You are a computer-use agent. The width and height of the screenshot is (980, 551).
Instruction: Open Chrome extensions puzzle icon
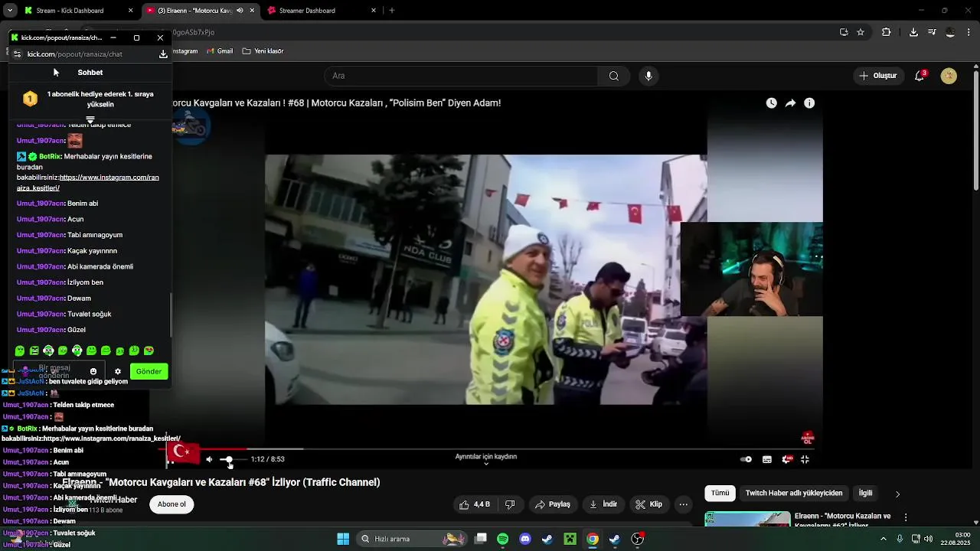(x=887, y=32)
